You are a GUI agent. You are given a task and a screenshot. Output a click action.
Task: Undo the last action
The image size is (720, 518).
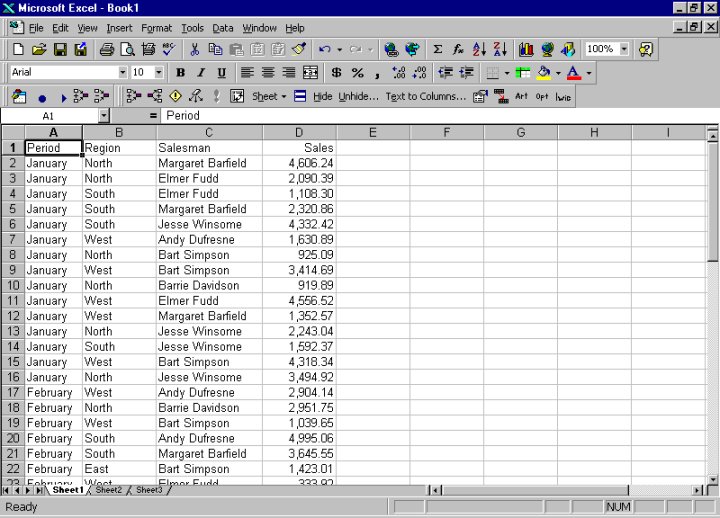tap(325, 49)
